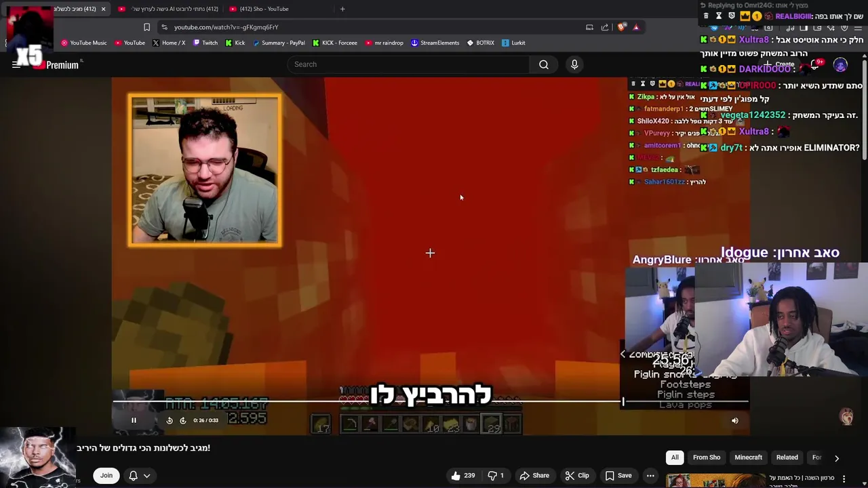Start voice search with the microphone icon
Viewport: 868px width, 488px height.
574,64
